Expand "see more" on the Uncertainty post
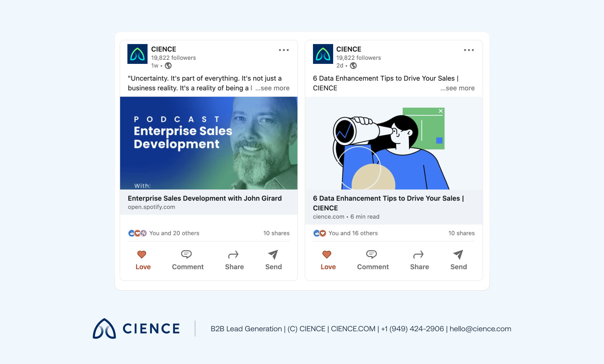Image resolution: width=604 pixels, height=364 pixels. [x=272, y=88]
